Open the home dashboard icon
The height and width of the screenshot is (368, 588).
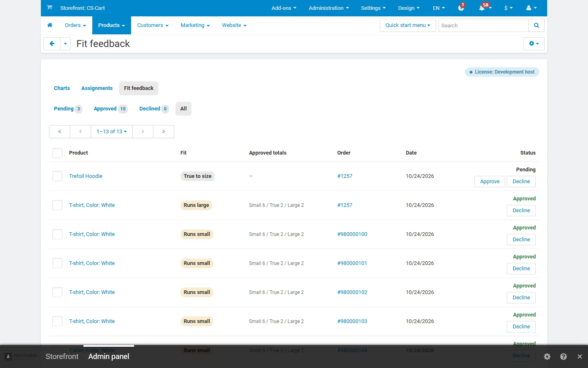coord(50,25)
